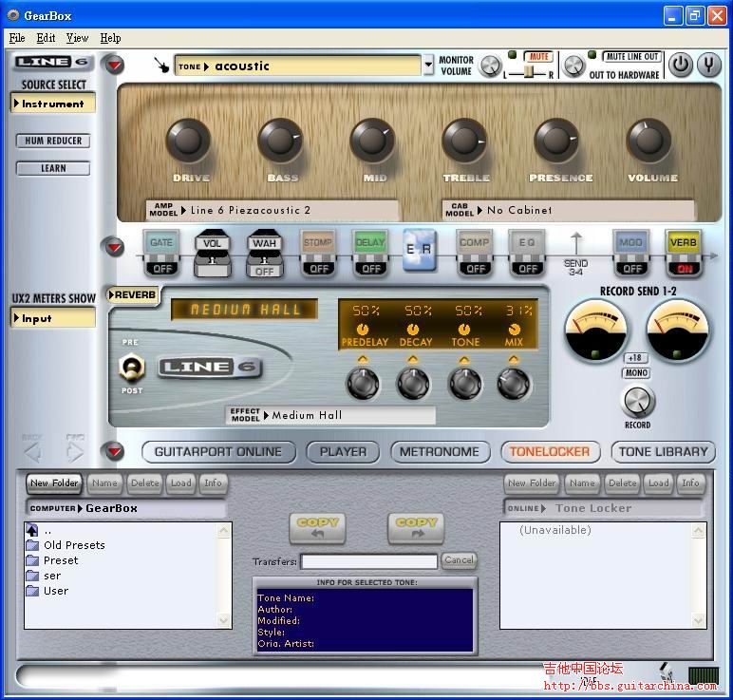Turn on the GATE OFF switch
Viewport: 733px width, 700px height.
(x=161, y=269)
